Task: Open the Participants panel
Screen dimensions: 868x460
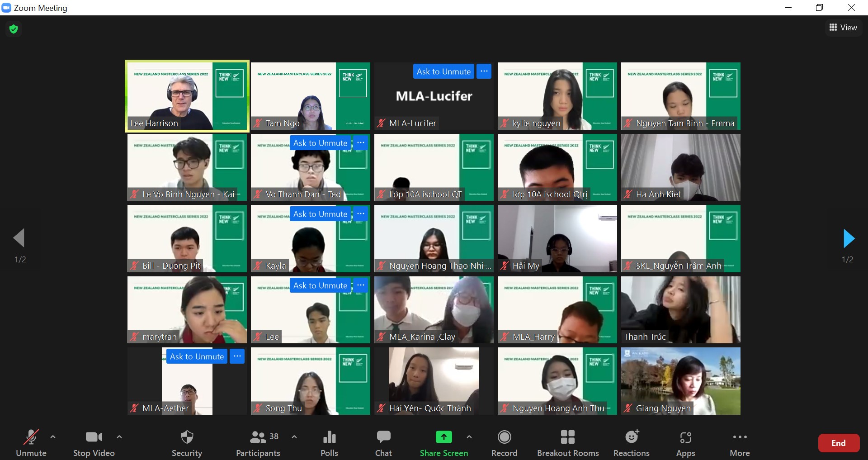Action: [x=258, y=443]
